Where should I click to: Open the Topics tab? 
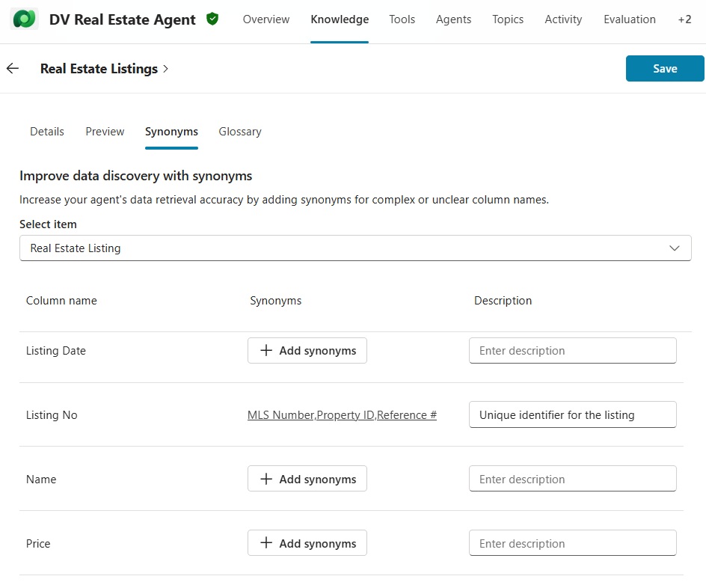pos(508,19)
